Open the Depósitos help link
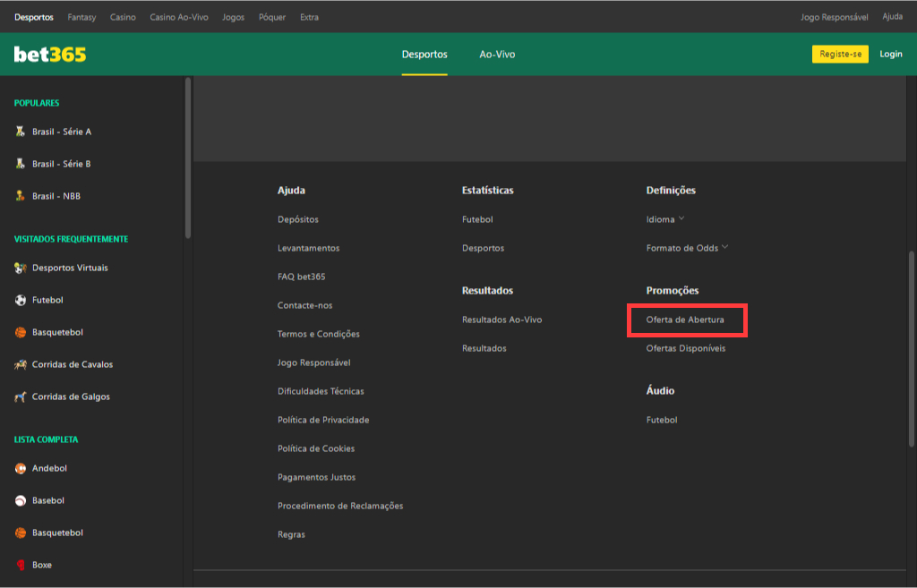This screenshot has height=588, width=917. [298, 219]
